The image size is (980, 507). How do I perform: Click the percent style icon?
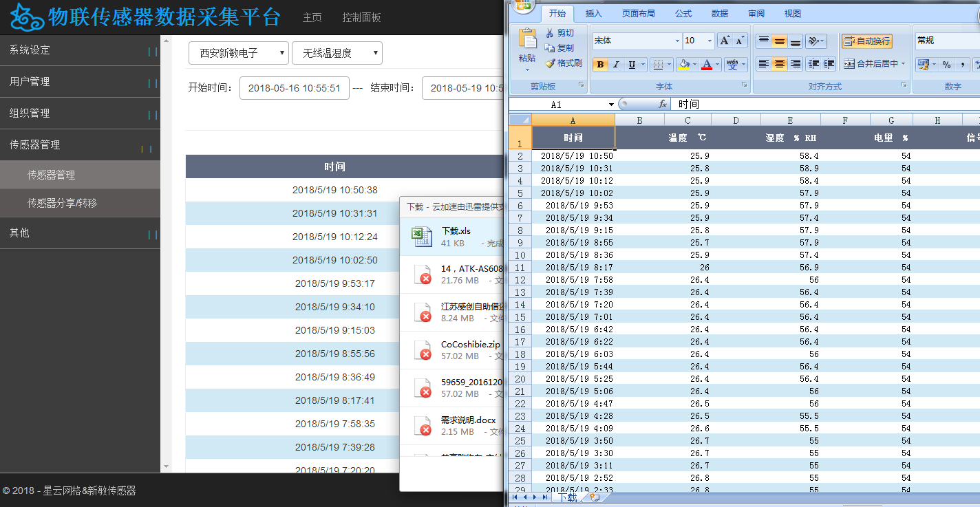(947, 65)
